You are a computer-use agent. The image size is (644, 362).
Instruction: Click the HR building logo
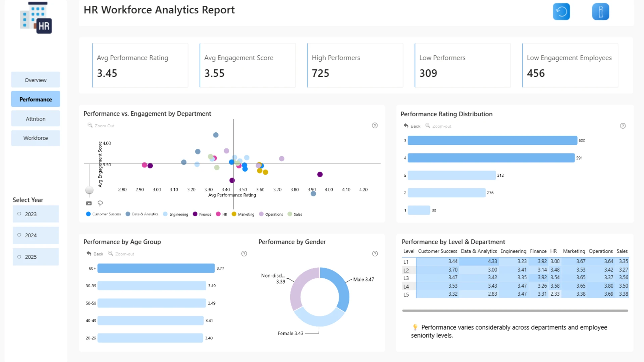tap(36, 18)
